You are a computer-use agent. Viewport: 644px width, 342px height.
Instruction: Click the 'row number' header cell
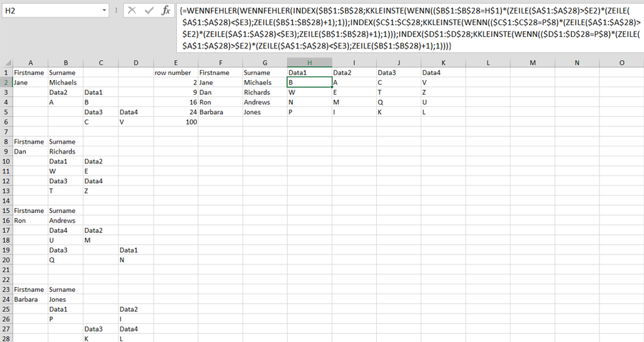click(x=176, y=73)
